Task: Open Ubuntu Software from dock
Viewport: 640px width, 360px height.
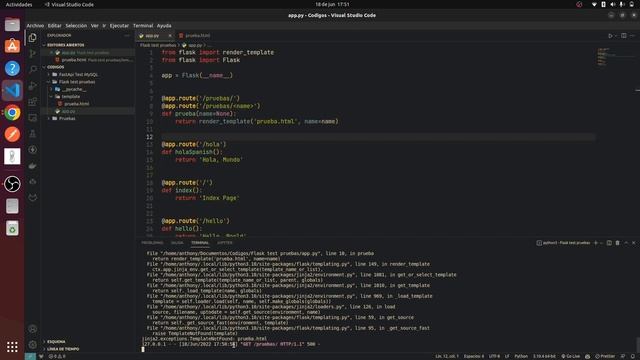Action: click(12, 46)
